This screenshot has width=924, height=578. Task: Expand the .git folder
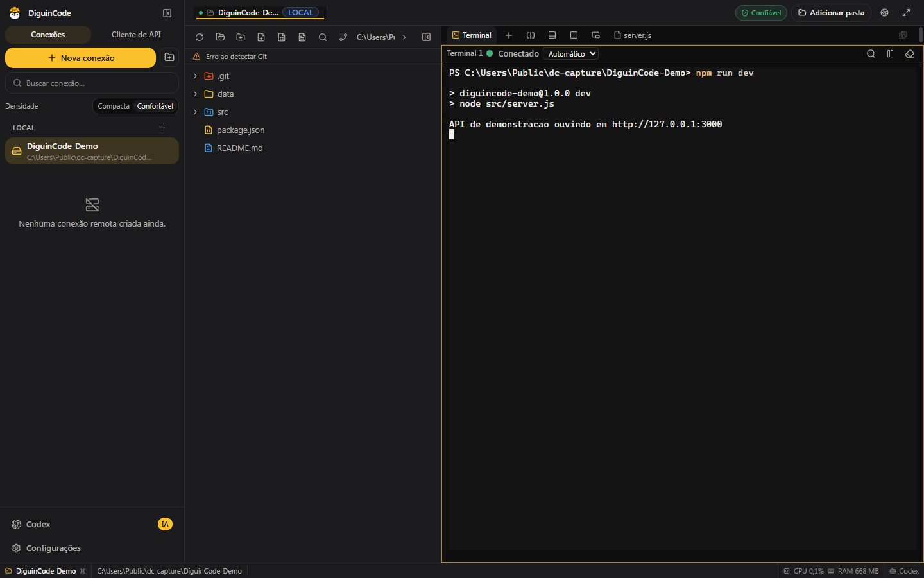pyautogui.click(x=196, y=76)
